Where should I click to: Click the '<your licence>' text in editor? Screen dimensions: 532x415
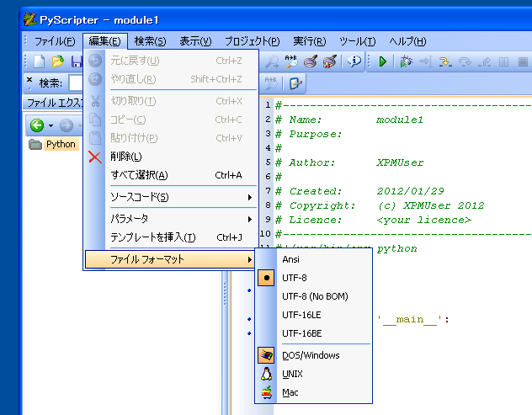[424, 220]
